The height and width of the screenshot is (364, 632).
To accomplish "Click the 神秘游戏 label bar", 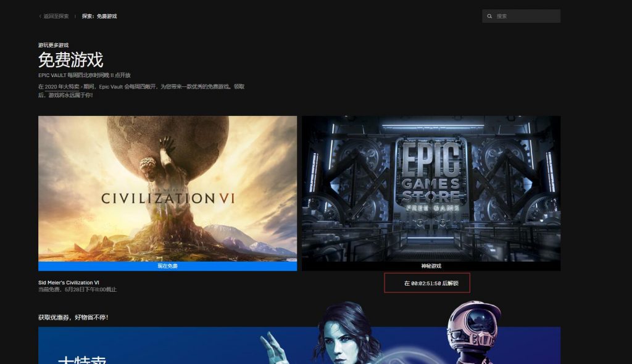I will 431,266.
